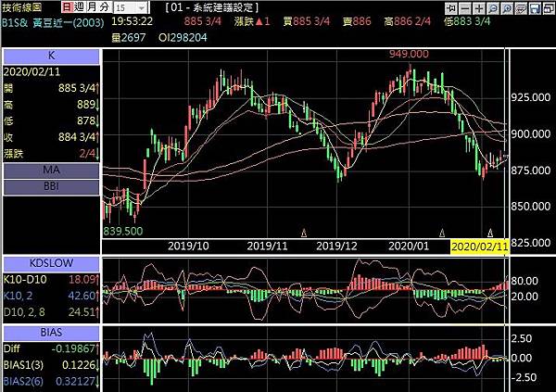556x392 pixels.
Task: Click the 19:53:22 time display
Action: pyautogui.click(x=132, y=21)
